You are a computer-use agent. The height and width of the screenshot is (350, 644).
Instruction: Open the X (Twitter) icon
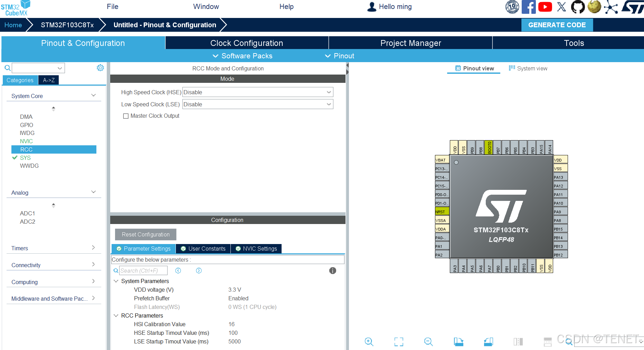[562, 7]
